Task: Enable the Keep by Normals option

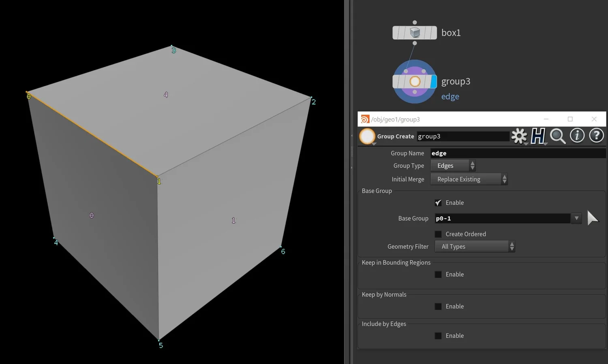Action: point(438,306)
